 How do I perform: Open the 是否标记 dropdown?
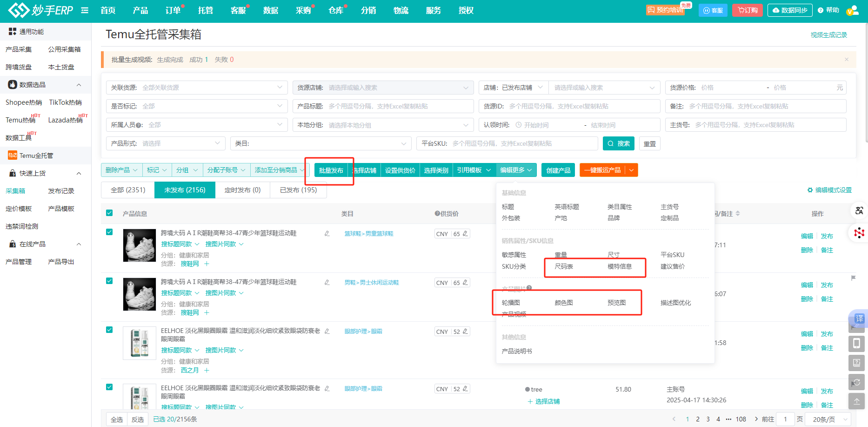197,106
